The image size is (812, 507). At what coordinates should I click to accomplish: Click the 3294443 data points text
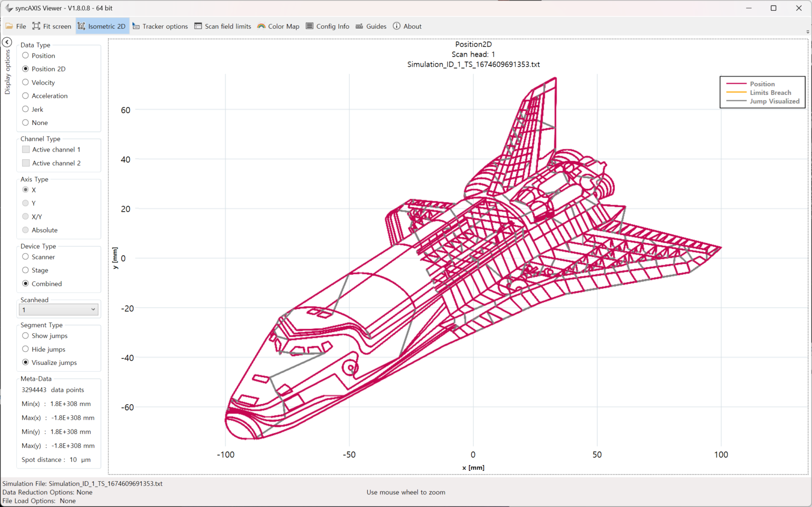pos(53,390)
